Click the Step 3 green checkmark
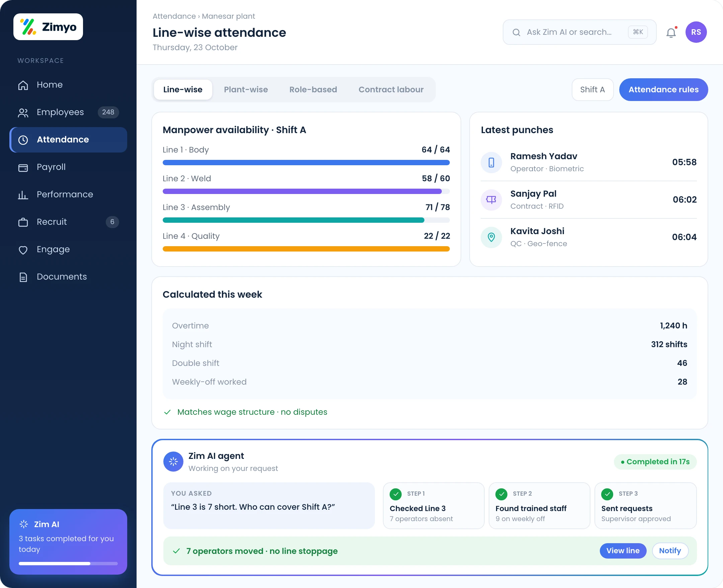 coord(607,494)
